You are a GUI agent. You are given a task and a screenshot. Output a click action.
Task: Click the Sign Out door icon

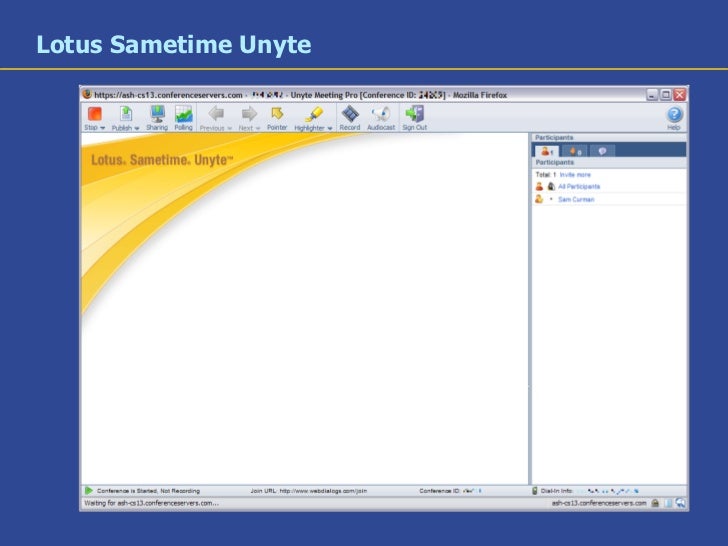pyautogui.click(x=415, y=114)
